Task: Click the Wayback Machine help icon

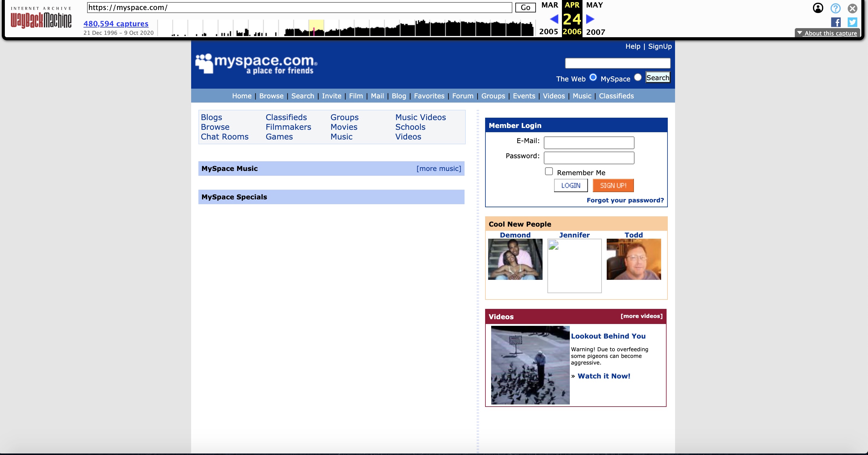Action: tap(835, 8)
